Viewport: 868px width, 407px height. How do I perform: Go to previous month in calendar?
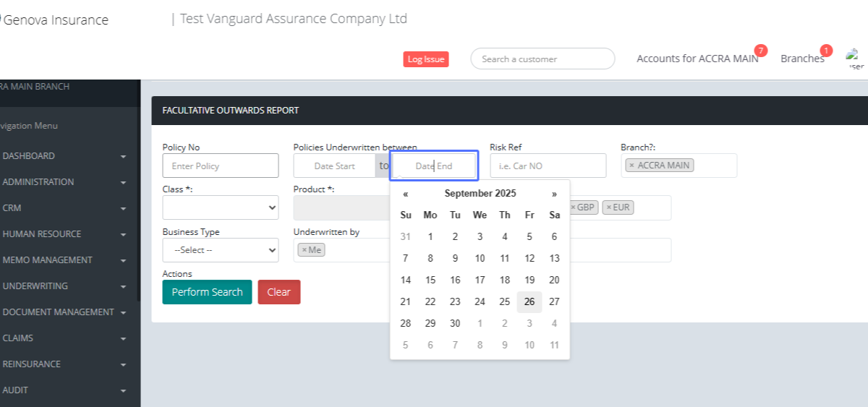tap(406, 194)
